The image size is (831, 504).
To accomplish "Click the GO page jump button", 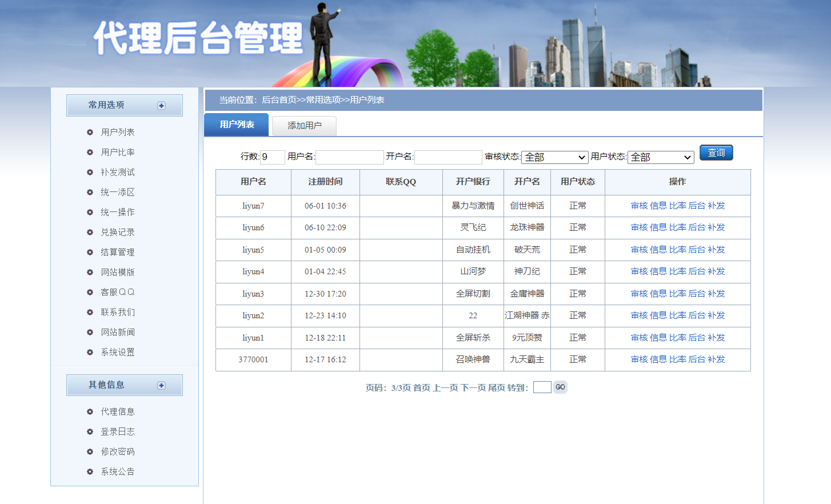I will tap(560, 387).
